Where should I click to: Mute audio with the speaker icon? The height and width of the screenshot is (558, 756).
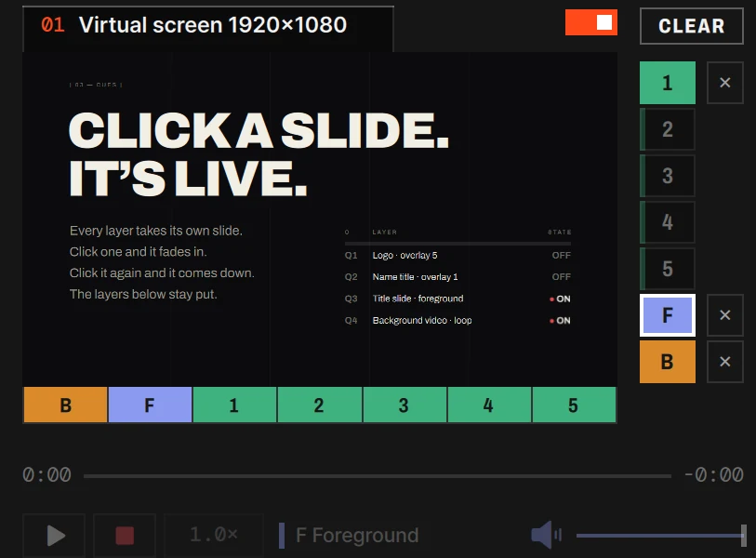coord(546,535)
